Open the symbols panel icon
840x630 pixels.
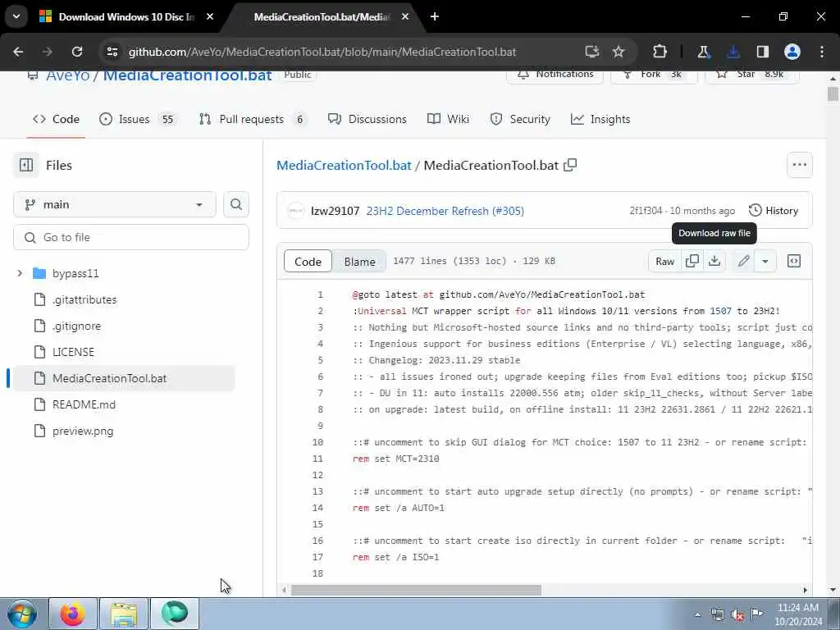tap(793, 262)
